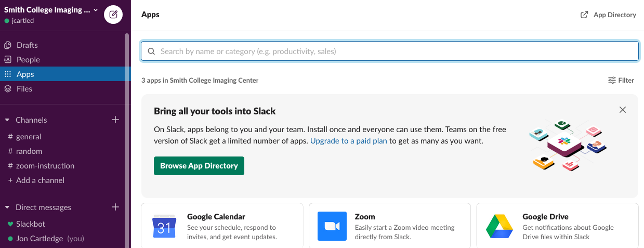Click the Google Calendar icon

[x=164, y=226]
